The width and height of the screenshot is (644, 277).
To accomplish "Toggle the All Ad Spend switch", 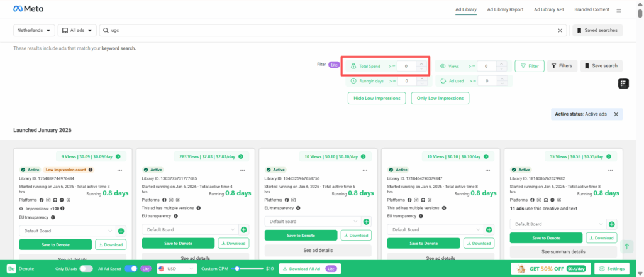I will (131, 269).
